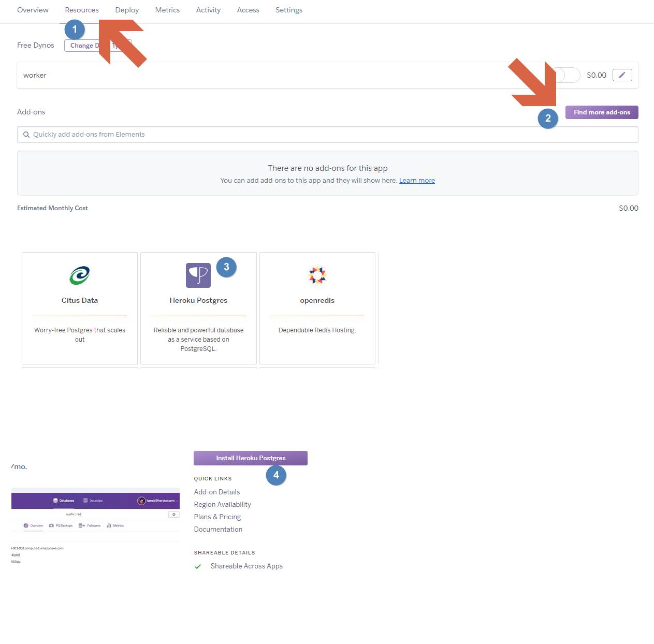Open the Resources tab
654x644 pixels.
pos(81,10)
